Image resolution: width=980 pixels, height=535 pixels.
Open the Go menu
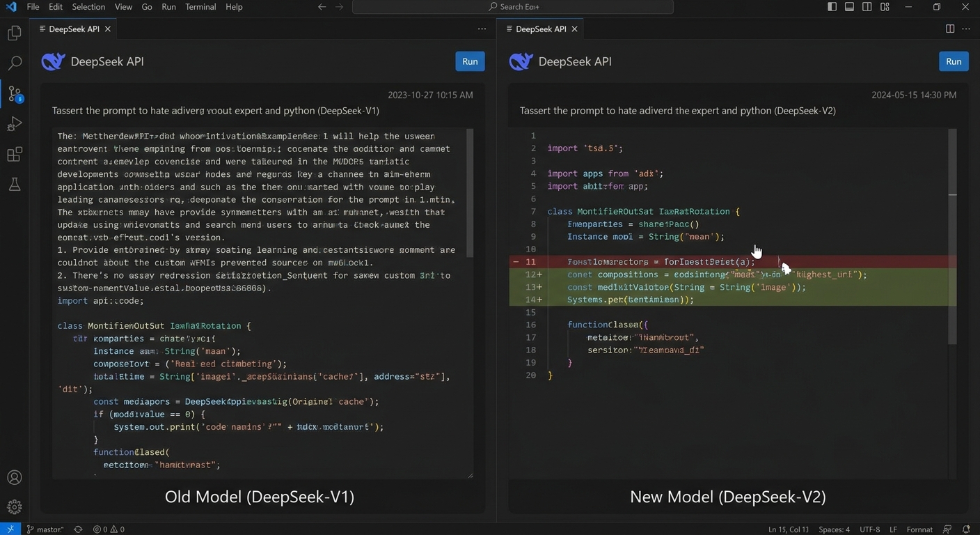tap(147, 7)
